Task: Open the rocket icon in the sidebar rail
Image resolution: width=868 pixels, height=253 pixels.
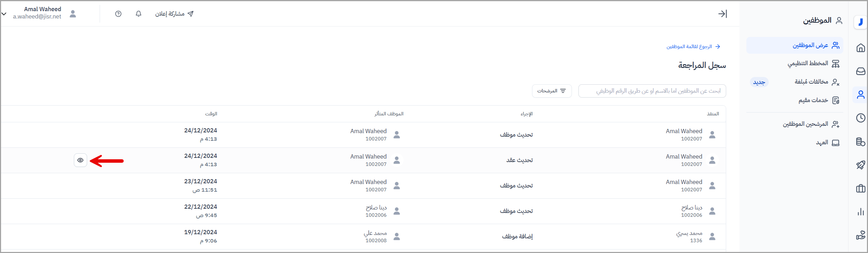Action: pyautogui.click(x=860, y=165)
